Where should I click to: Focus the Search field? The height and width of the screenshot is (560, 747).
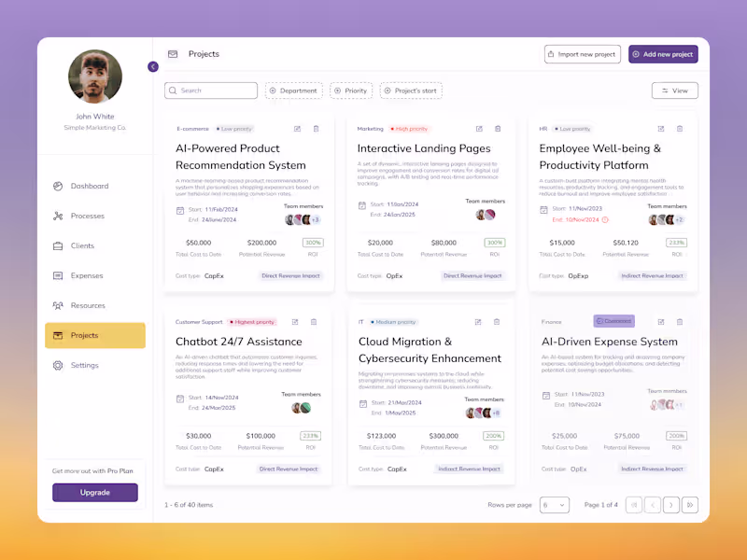point(211,91)
